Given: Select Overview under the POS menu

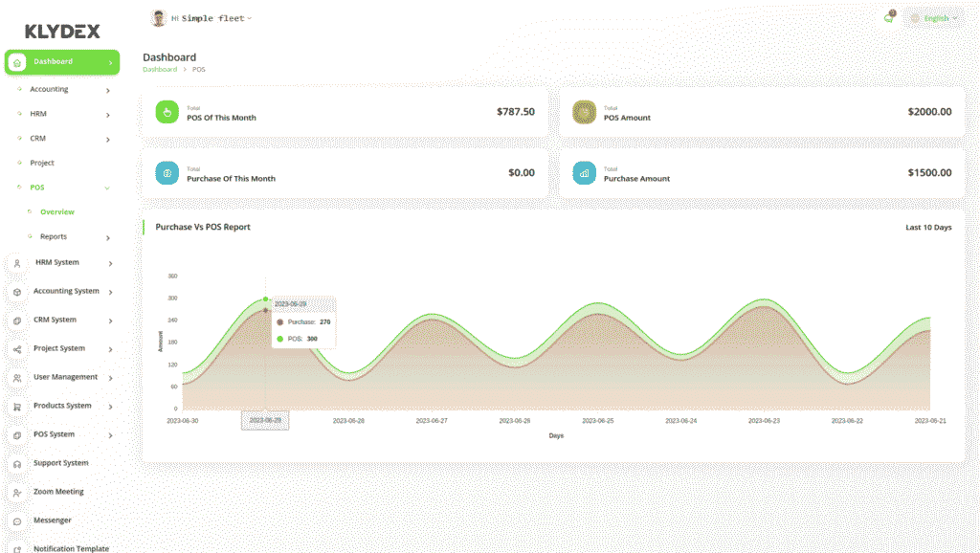Looking at the screenshot, I should point(56,212).
